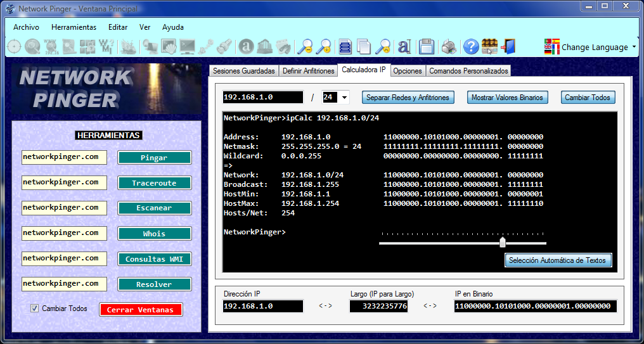This screenshot has height=344, width=644.
Task: Click the coaxial connector toolbar icon
Action: tap(224, 46)
